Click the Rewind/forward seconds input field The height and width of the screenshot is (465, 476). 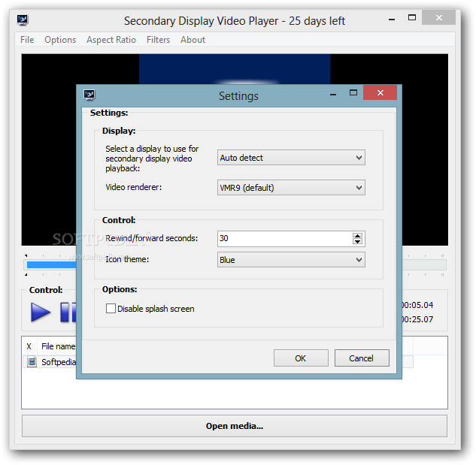click(x=285, y=238)
